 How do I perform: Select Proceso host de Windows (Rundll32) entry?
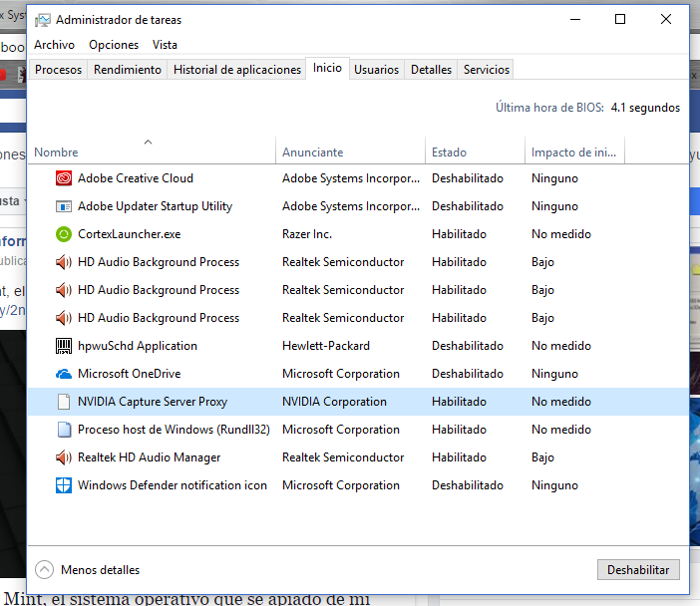point(174,430)
